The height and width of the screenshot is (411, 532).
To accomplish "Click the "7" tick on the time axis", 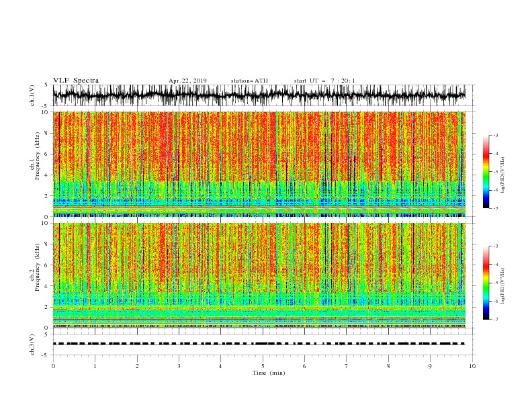I will click(347, 366).
